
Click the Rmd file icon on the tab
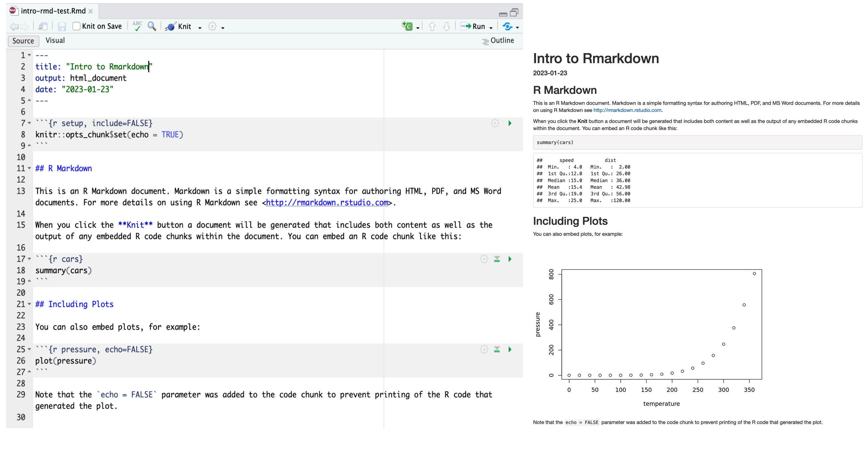point(13,11)
